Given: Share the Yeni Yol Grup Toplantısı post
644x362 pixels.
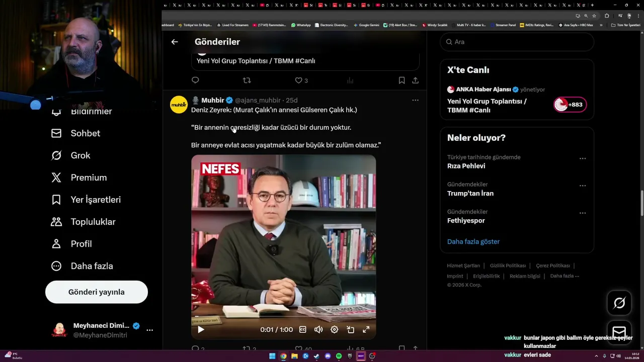Looking at the screenshot, I should click(415, 80).
